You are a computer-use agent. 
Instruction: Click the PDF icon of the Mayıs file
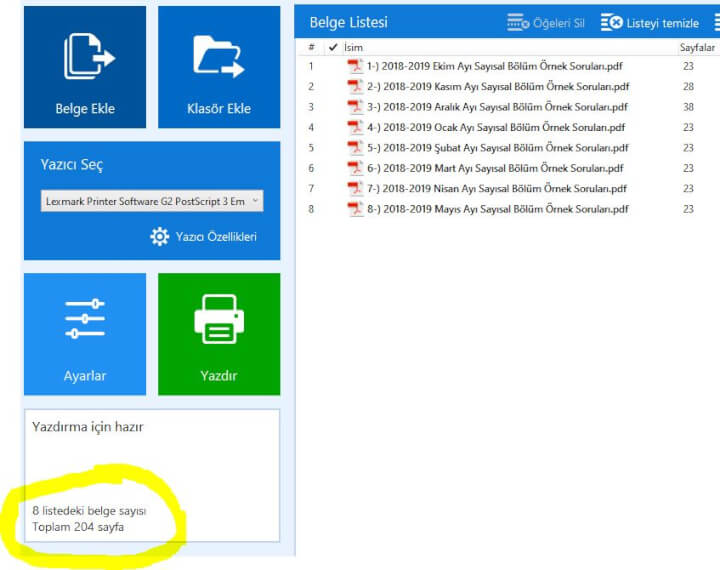point(355,209)
